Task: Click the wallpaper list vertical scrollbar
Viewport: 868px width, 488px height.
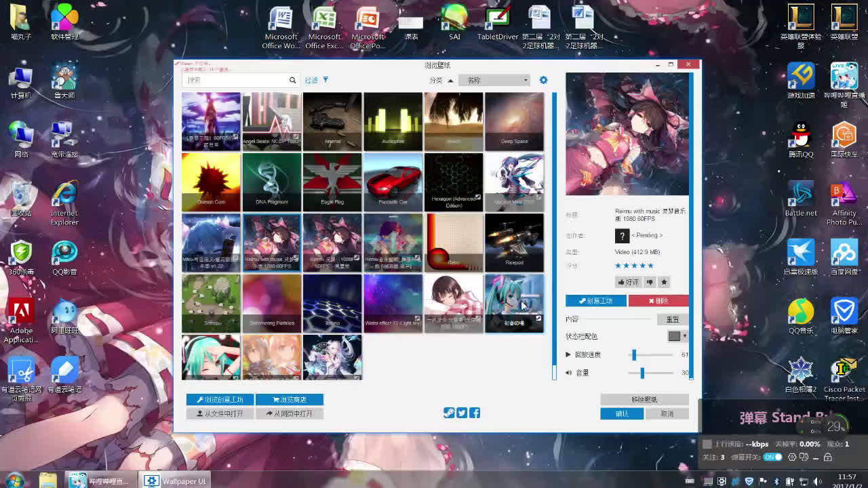Action: (554, 236)
